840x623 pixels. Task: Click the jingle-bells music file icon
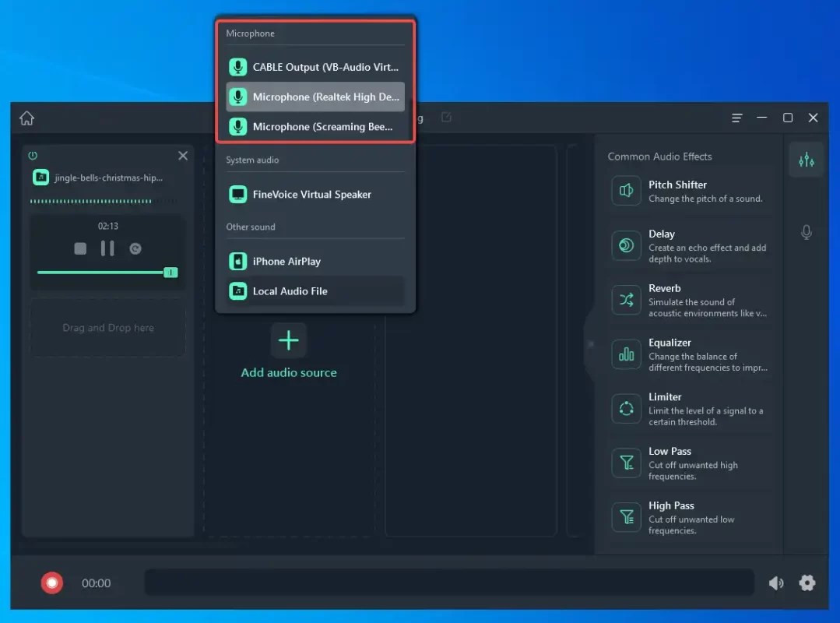point(40,178)
